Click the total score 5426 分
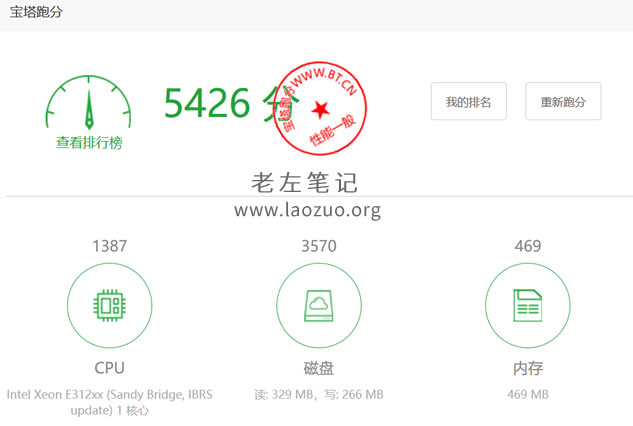Image resolution: width=633 pixels, height=426 pixels. point(232,103)
